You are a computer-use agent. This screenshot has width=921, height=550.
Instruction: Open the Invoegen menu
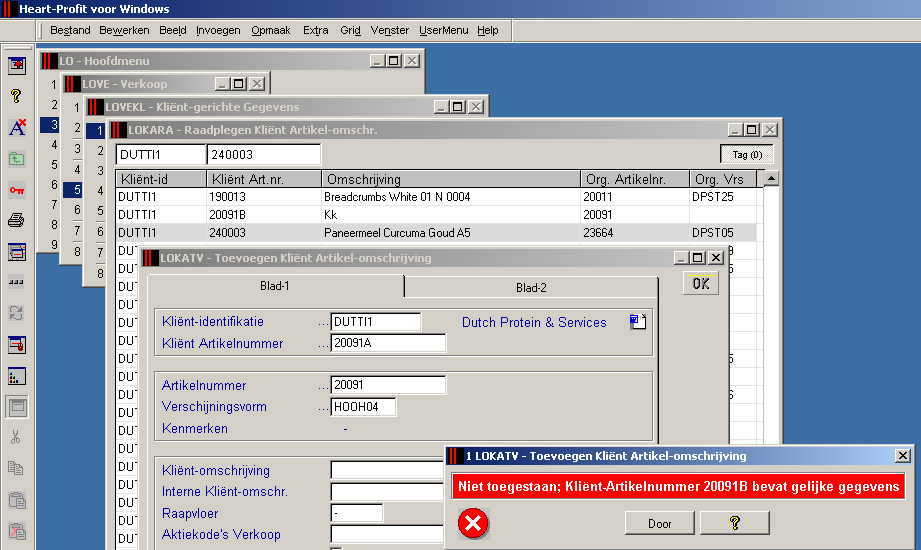tap(218, 30)
